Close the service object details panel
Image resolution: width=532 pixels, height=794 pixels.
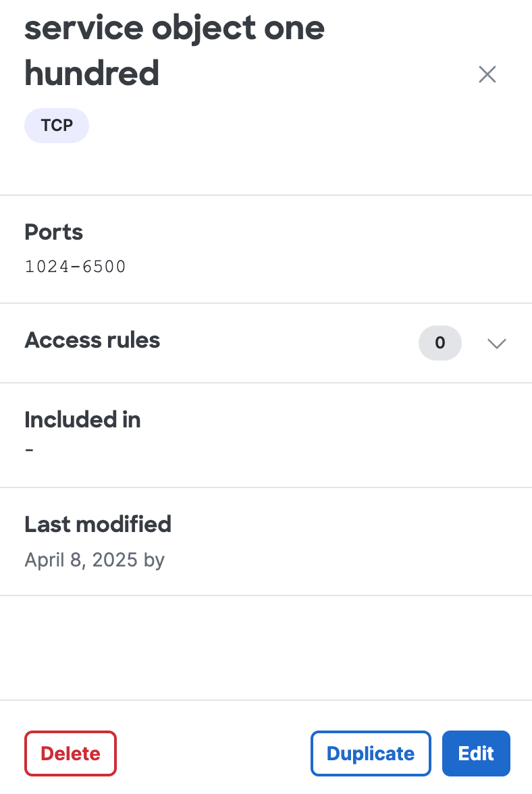tap(487, 74)
